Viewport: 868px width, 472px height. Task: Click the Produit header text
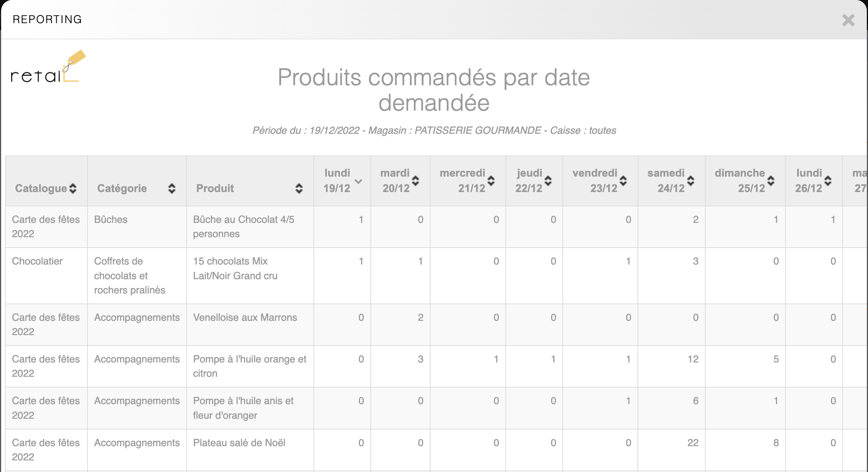(x=215, y=189)
